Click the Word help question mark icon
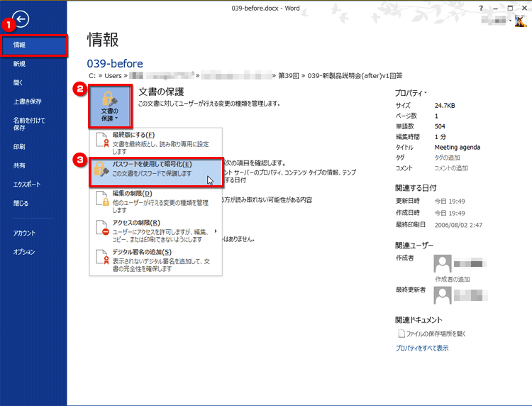This screenshot has height=406, width=532. click(x=481, y=8)
